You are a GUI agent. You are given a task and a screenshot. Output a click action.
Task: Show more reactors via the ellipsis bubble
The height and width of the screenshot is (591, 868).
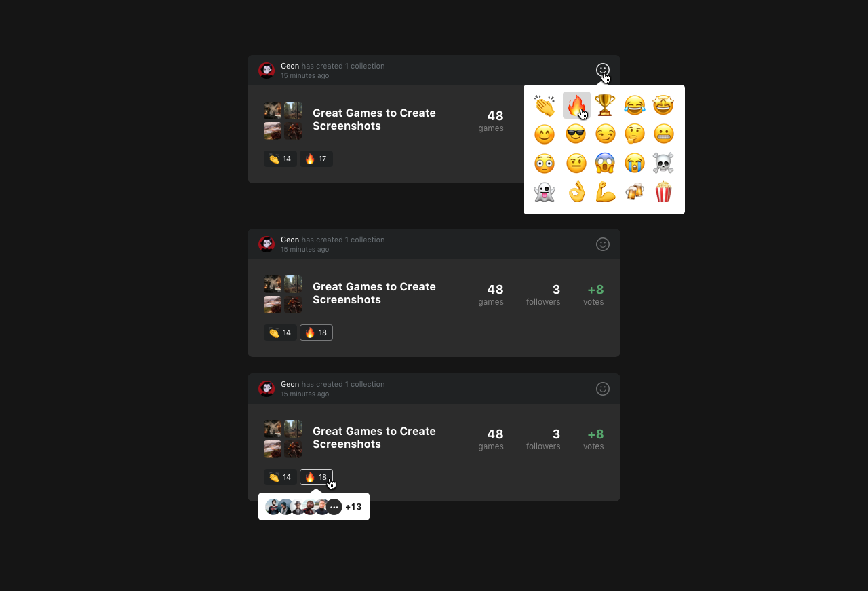pos(334,507)
